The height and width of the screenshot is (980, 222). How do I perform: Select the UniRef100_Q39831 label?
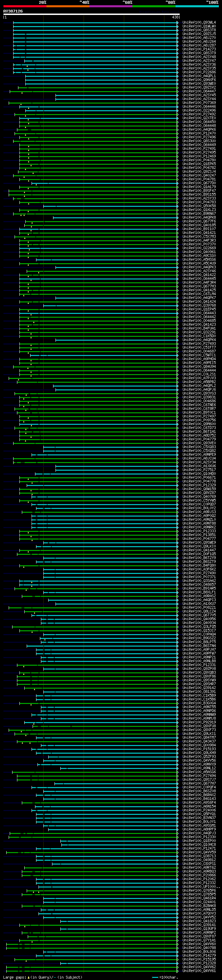199,397
